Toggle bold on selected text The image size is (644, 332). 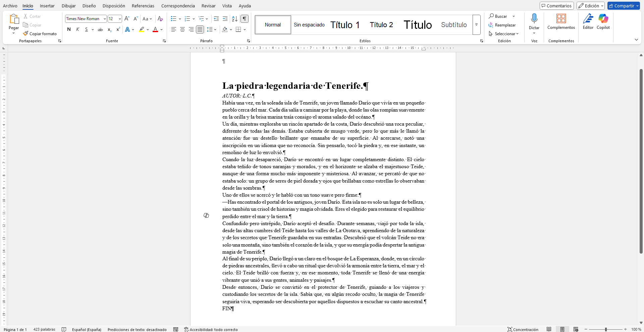(x=69, y=29)
